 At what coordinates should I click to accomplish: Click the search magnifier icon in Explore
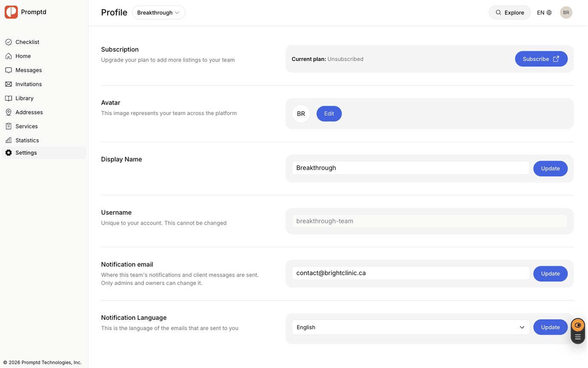point(498,12)
